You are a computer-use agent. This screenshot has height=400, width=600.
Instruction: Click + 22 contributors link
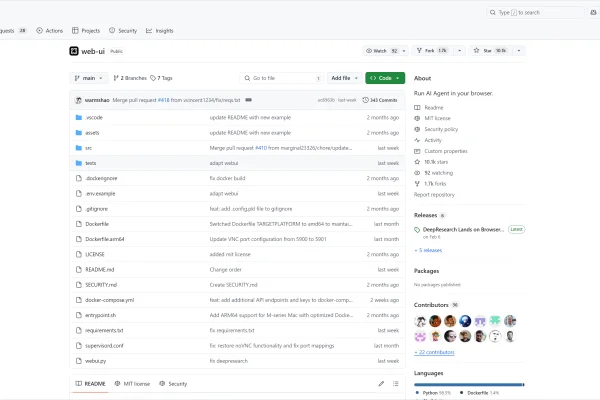pyautogui.click(x=434, y=352)
